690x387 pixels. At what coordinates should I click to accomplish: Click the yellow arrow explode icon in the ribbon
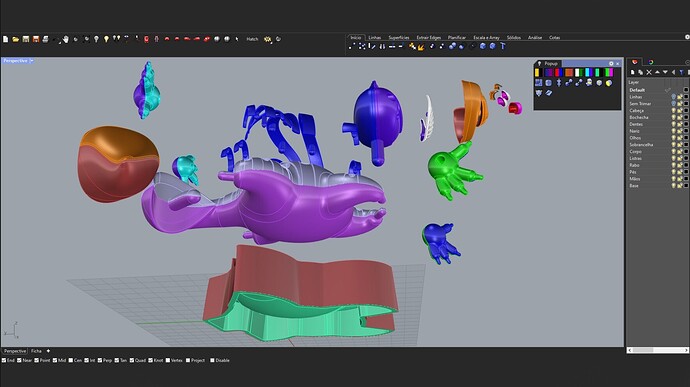(421, 47)
